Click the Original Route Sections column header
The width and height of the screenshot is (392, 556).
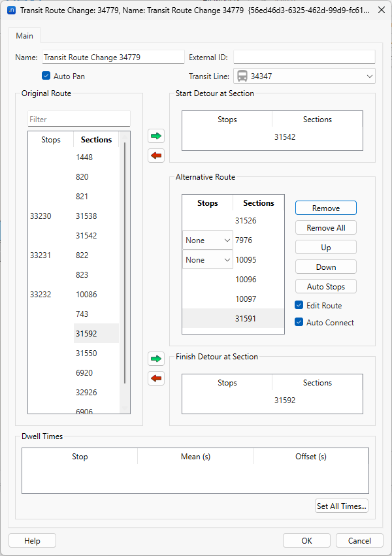pos(96,140)
